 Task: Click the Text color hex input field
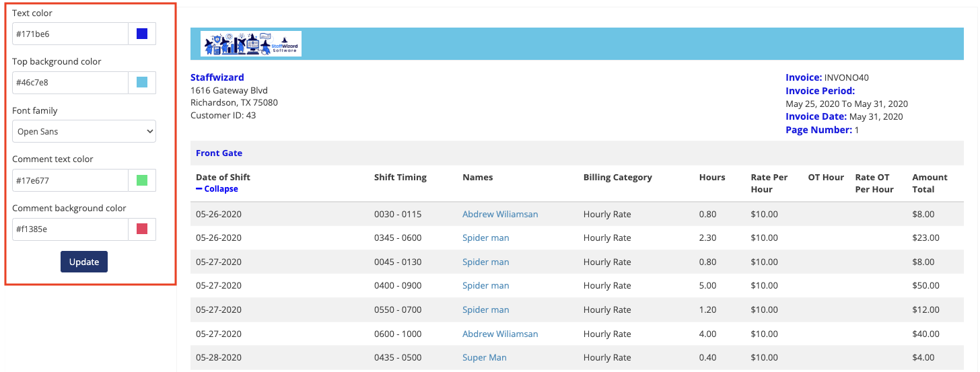[70, 34]
